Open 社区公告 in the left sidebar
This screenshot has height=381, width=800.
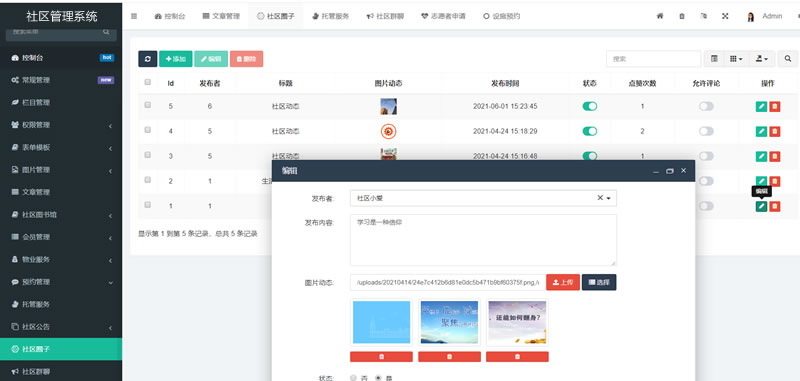coord(61,327)
